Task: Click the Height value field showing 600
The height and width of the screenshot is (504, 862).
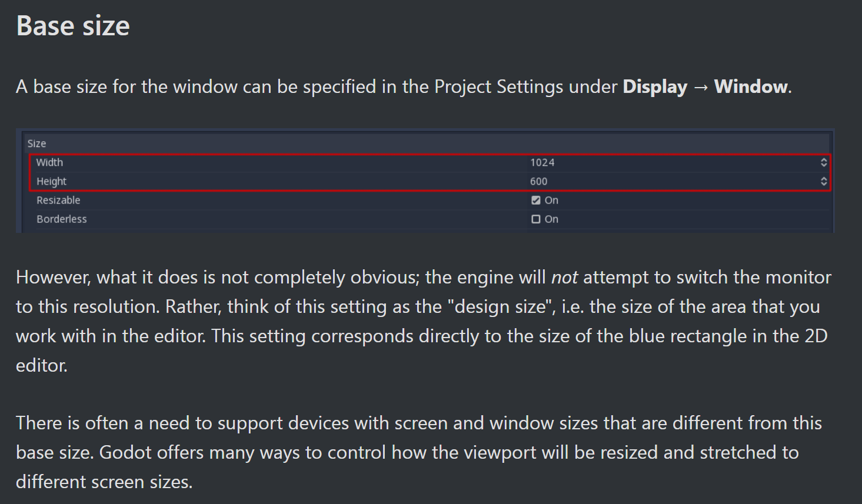Action: (674, 181)
